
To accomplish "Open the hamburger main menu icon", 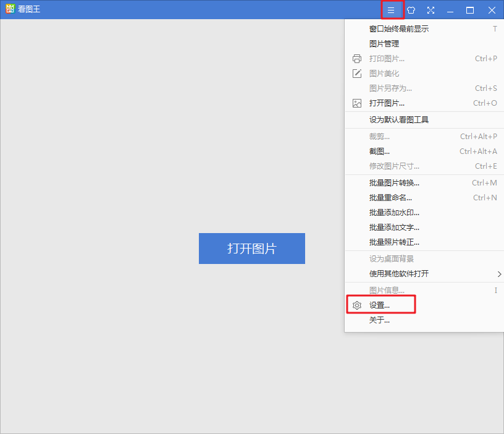I will tap(391, 10).
